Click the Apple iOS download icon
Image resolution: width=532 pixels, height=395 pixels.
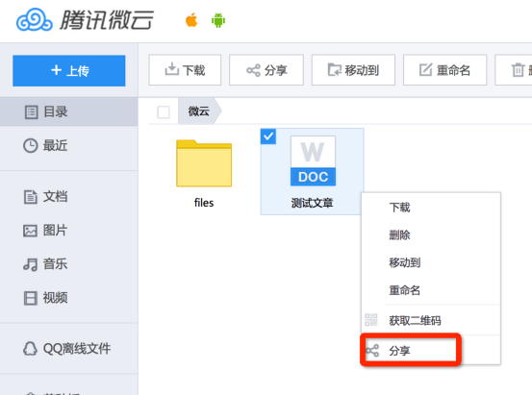click(x=191, y=20)
